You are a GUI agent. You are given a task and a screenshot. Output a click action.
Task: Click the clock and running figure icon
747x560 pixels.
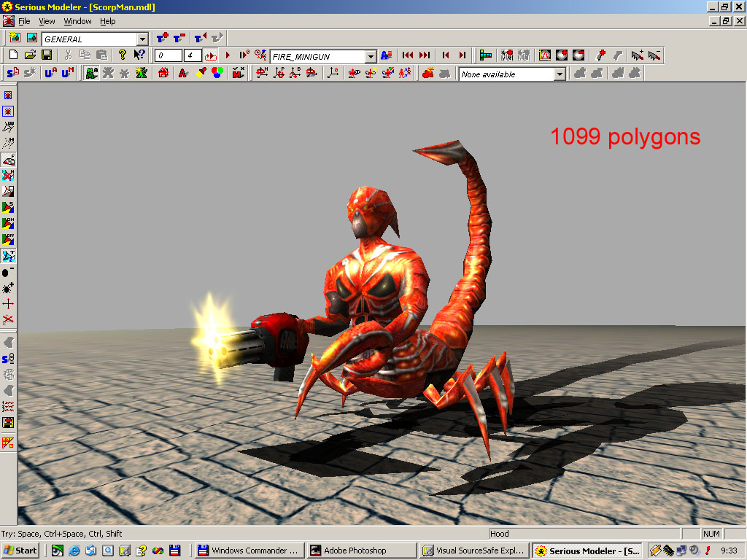click(x=260, y=55)
